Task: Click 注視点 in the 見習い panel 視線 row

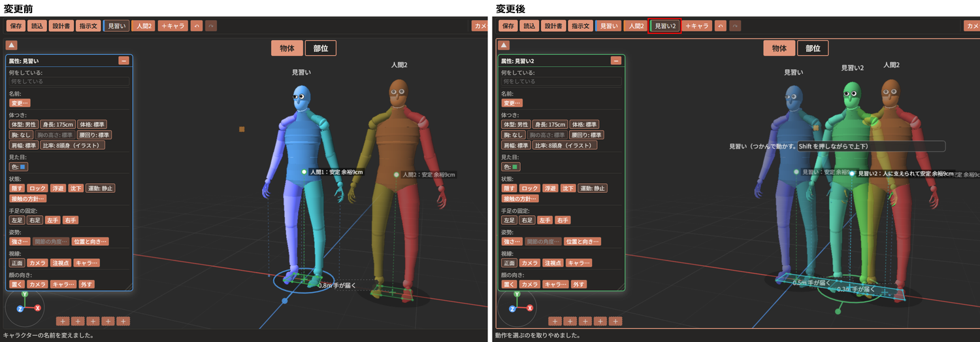Action: (x=61, y=263)
